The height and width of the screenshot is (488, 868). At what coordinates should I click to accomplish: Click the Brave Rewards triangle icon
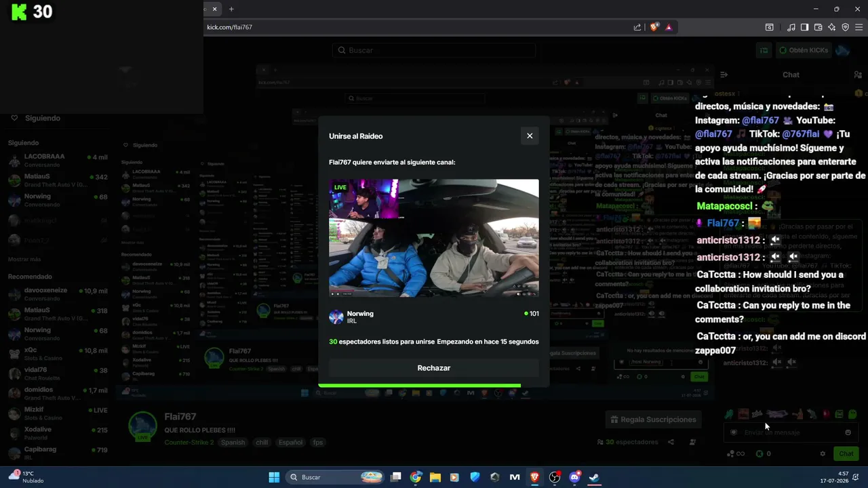tap(669, 27)
